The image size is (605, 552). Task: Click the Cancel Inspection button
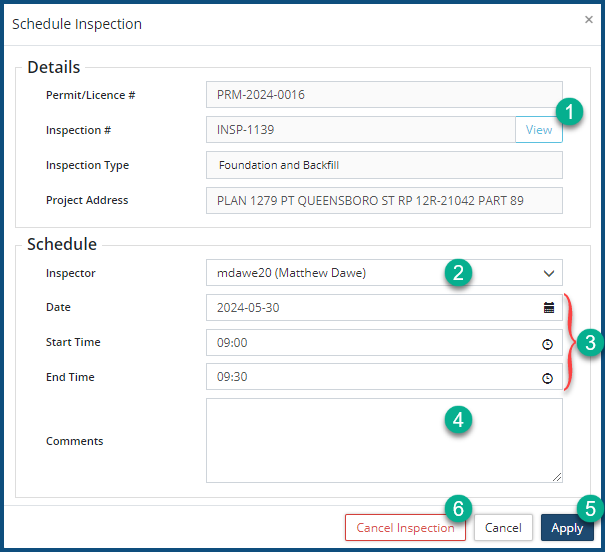coord(405,528)
